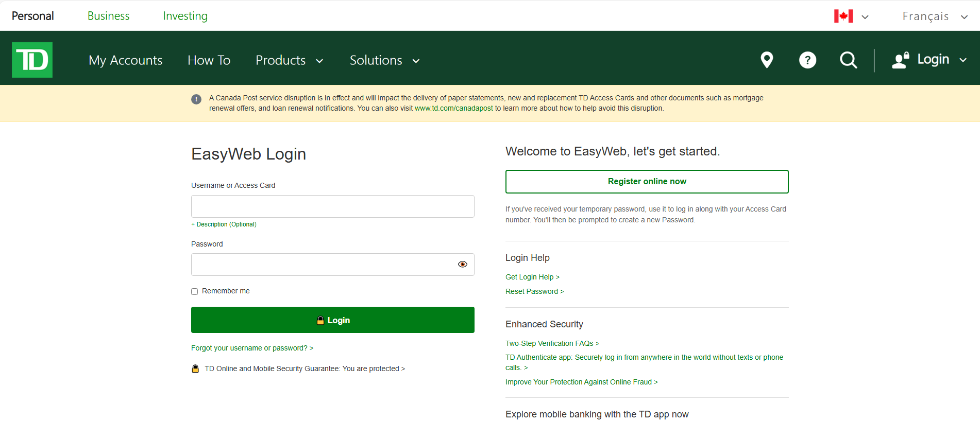Click the Register online now button

pyautogui.click(x=647, y=182)
